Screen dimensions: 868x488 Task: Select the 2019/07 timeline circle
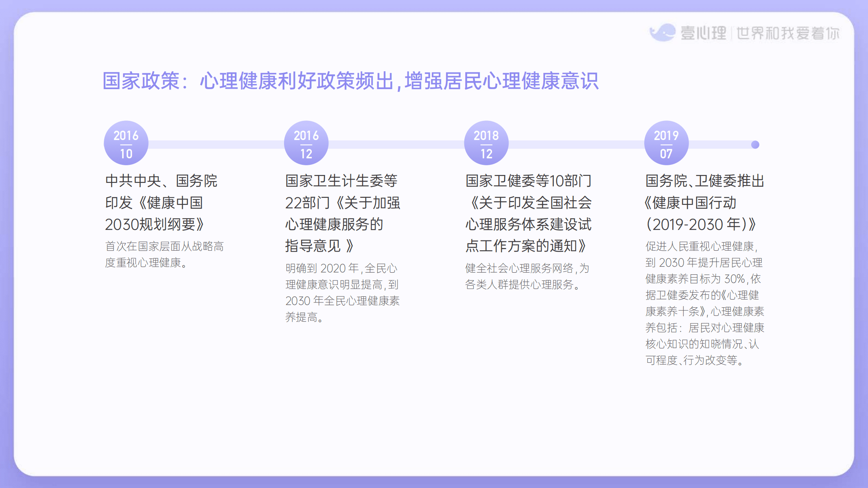[666, 143]
